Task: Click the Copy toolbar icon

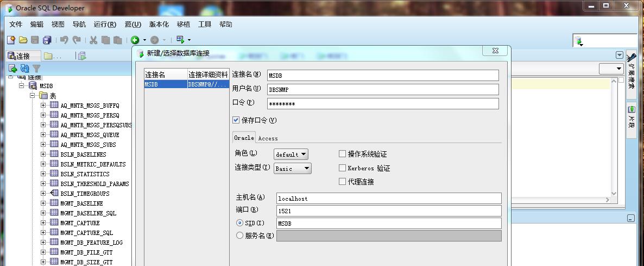Action: click(x=105, y=40)
